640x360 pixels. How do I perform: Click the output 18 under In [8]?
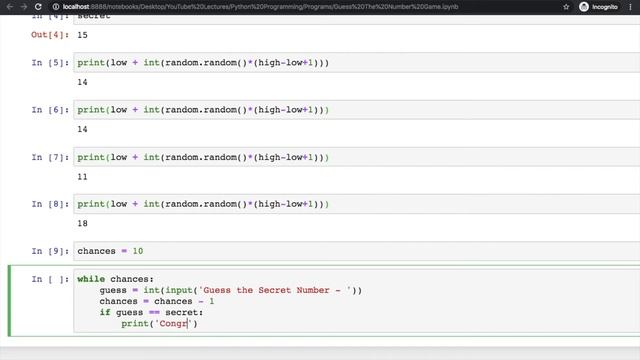[x=82, y=223]
